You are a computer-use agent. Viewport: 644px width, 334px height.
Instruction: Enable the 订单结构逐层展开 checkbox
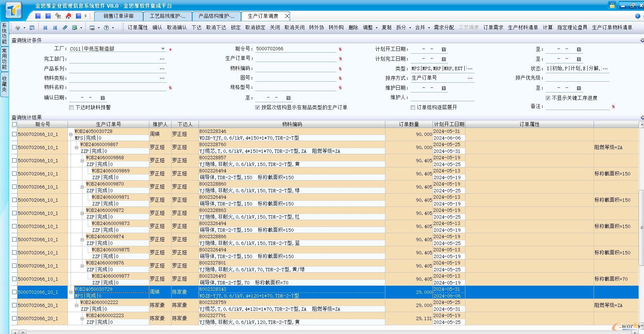pos(413,107)
